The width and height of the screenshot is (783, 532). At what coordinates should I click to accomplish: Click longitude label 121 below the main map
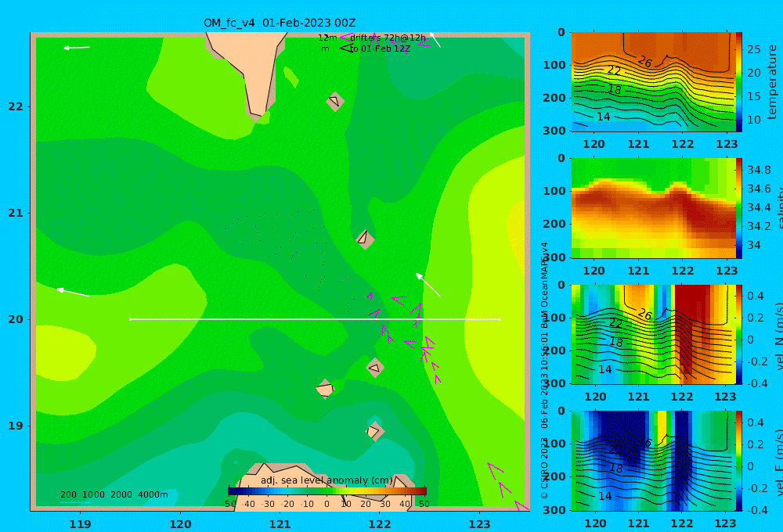pyautogui.click(x=280, y=524)
